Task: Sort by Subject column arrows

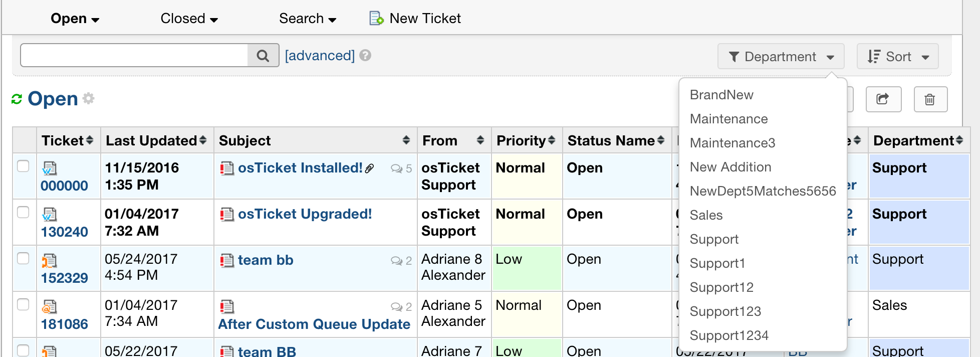Action: [406, 140]
